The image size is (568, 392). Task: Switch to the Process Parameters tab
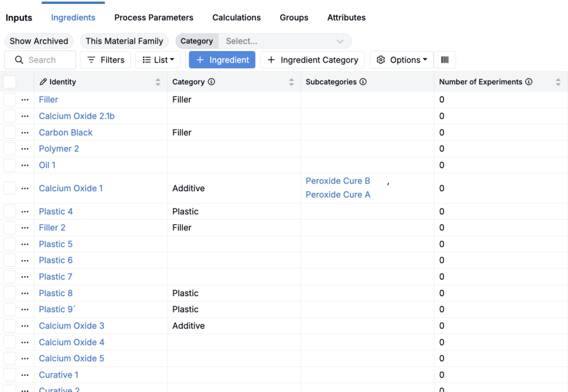point(154,18)
